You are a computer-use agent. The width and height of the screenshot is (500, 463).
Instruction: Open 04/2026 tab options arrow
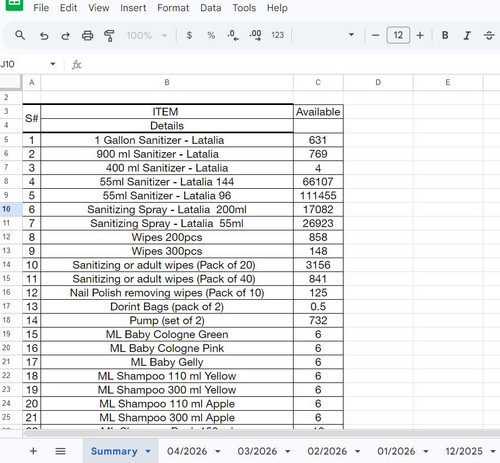click(218, 451)
